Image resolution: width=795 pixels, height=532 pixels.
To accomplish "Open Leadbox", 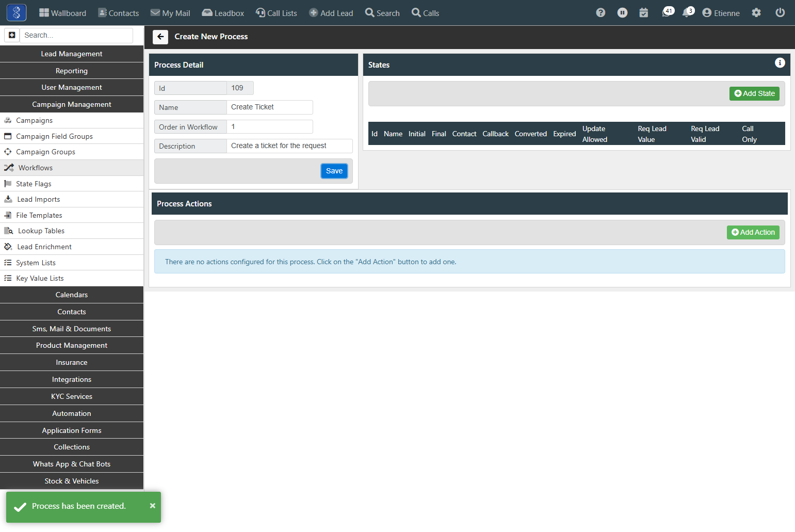I will [x=223, y=13].
